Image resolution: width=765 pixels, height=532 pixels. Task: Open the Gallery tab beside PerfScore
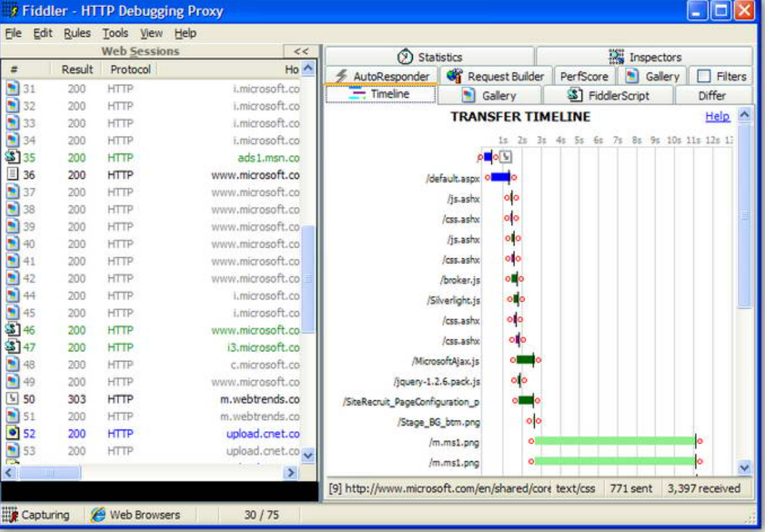coord(652,76)
